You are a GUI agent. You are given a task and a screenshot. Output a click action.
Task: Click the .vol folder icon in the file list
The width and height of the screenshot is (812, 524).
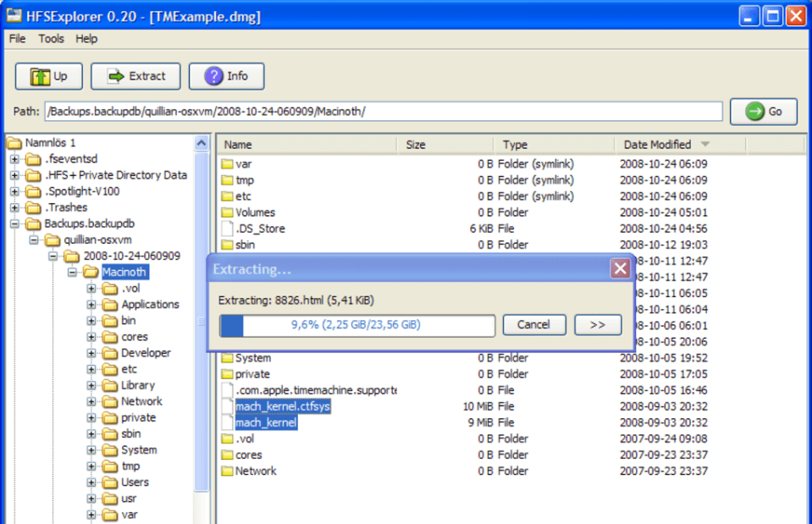coord(227,439)
